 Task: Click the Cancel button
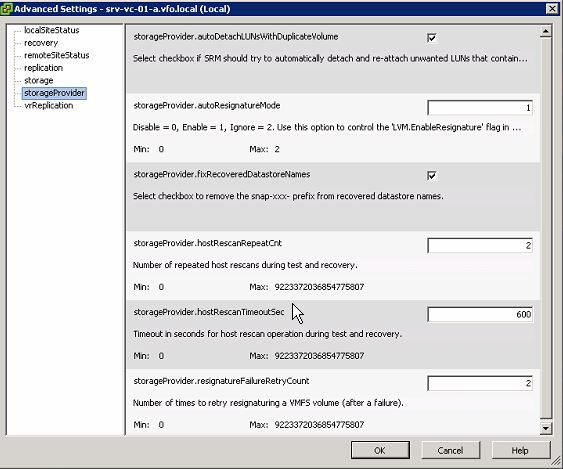click(x=450, y=450)
